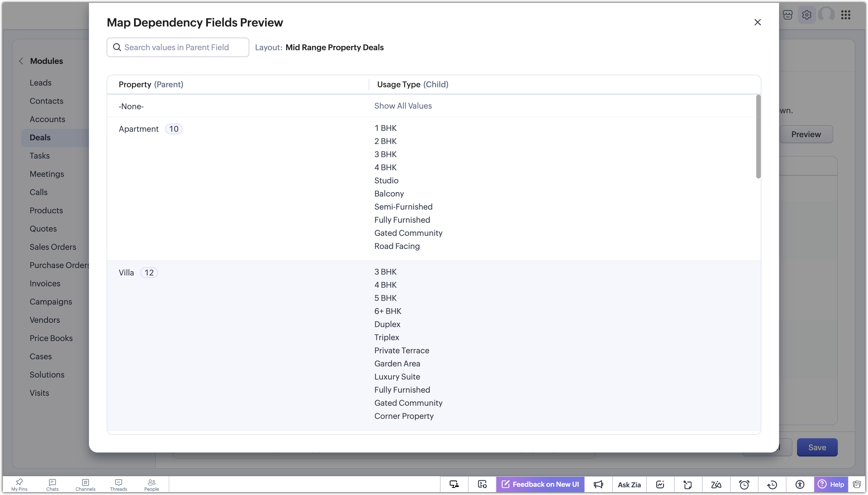The image size is (868, 495).
Task: Open the recent items history icon
Action: coord(772,484)
